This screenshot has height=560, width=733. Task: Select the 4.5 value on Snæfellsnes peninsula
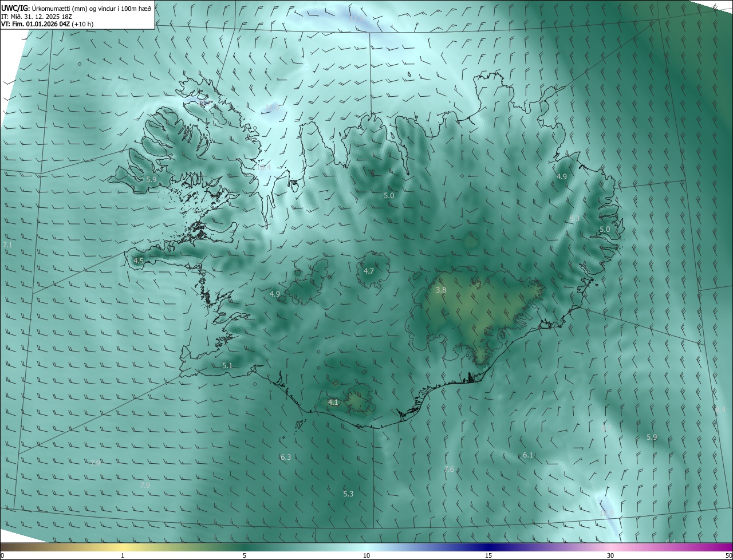coord(139,261)
